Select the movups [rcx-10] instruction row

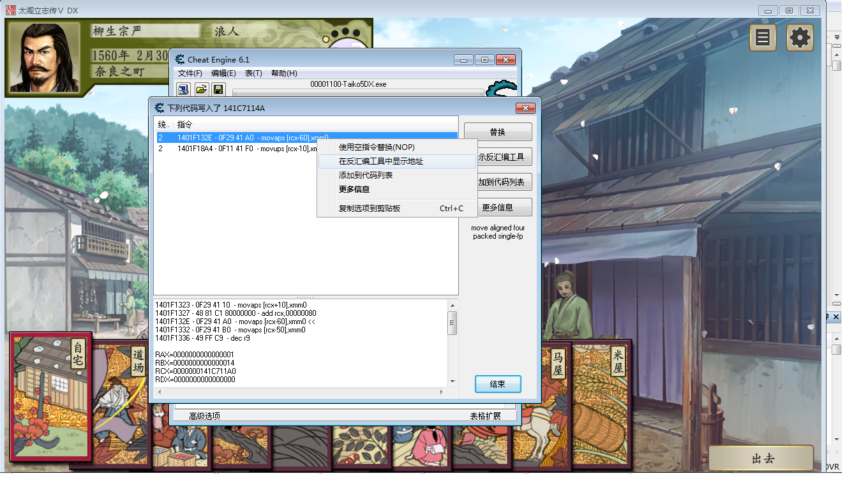pos(237,149)
